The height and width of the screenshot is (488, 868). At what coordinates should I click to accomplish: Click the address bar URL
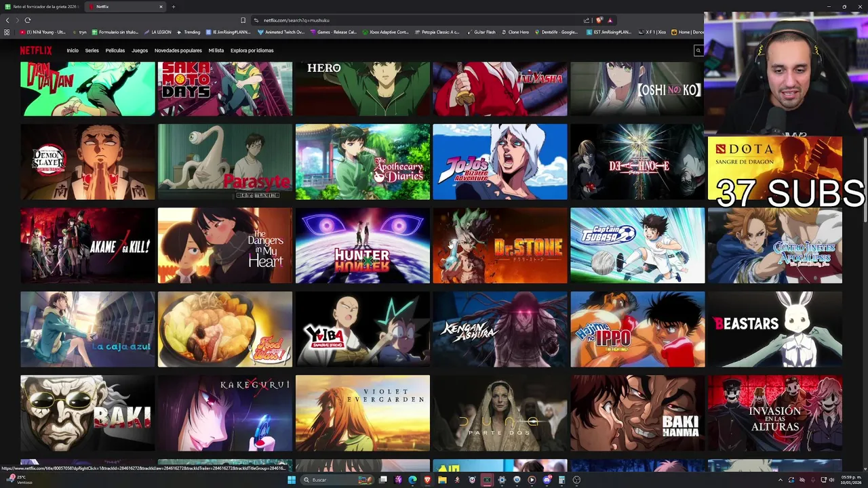[296, 20]
